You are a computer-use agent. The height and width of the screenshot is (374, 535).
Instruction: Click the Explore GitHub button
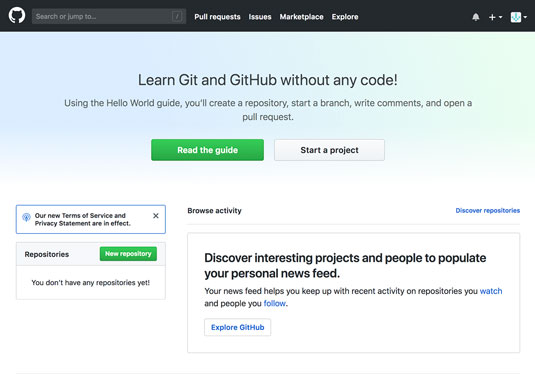237,327
